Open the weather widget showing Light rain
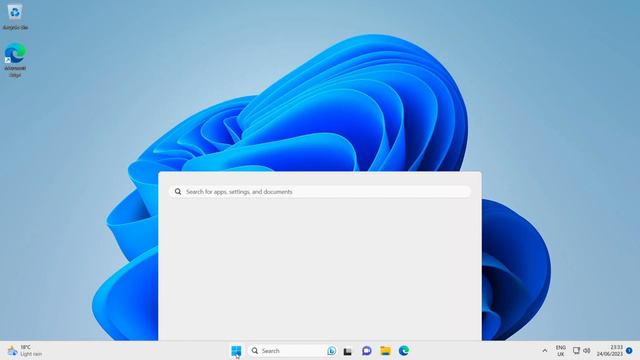Image resolution: width=640 pixels, height=360 pixels. point(24,351)
